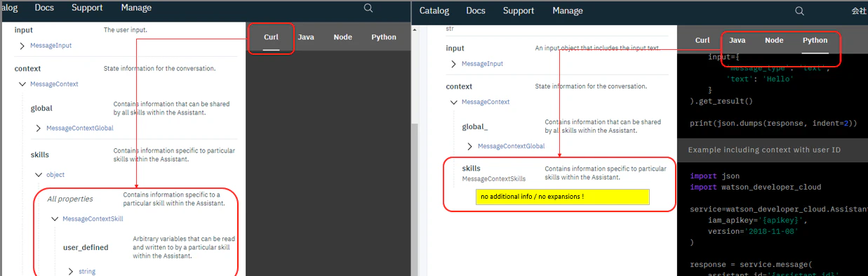868x276 pixels.
Task: Click MessageContextGlobal link in left window
Action: click(x=79, y=129)
